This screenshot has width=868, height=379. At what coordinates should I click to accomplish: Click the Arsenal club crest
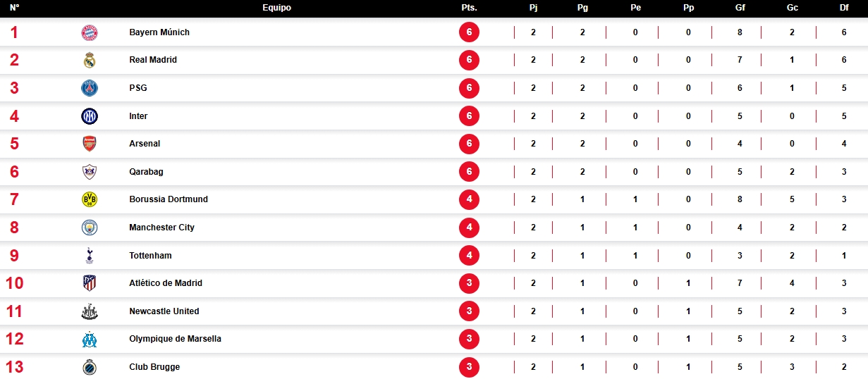tap(90, 144)
